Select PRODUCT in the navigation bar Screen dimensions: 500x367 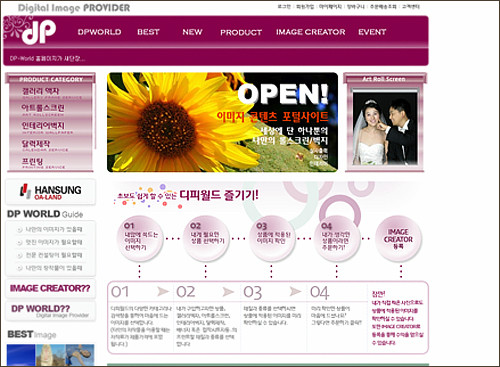click(x=241, y=32)
